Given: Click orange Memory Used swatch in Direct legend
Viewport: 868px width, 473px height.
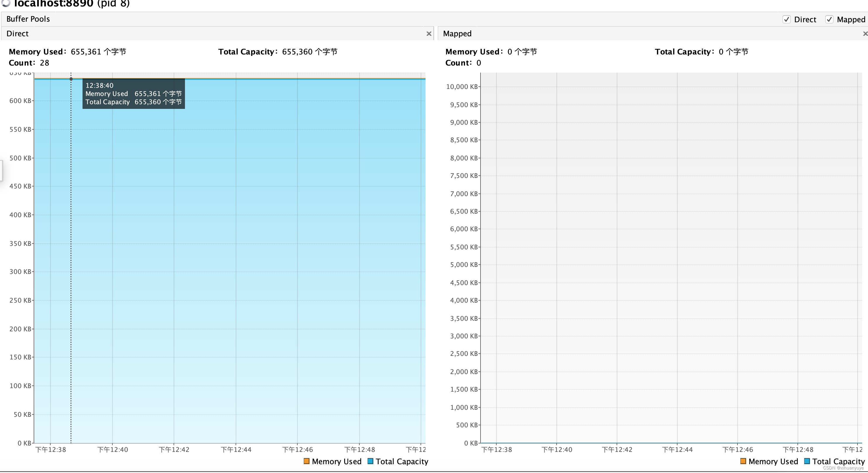Looking at the screenshot, I should [306, 461].
